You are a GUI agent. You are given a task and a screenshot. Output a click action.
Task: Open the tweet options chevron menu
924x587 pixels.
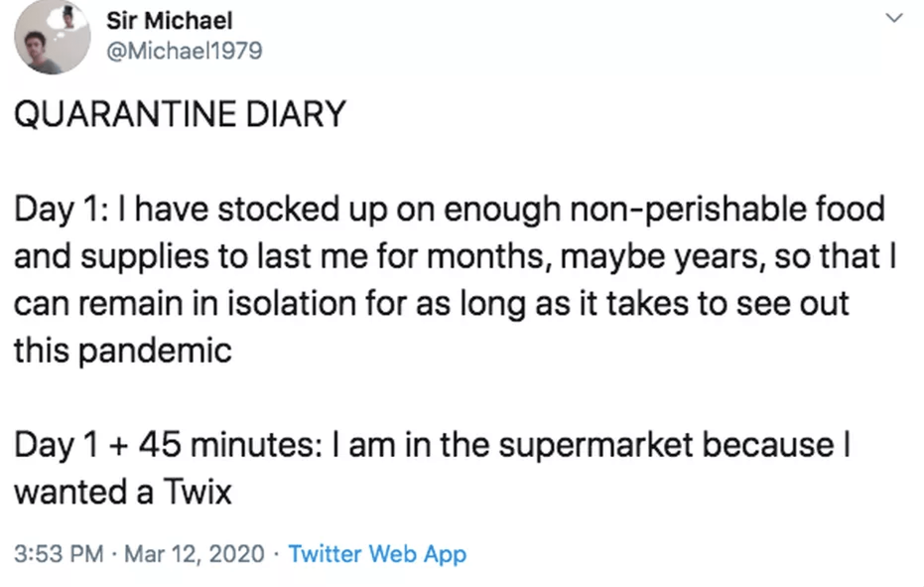[894, 18]
